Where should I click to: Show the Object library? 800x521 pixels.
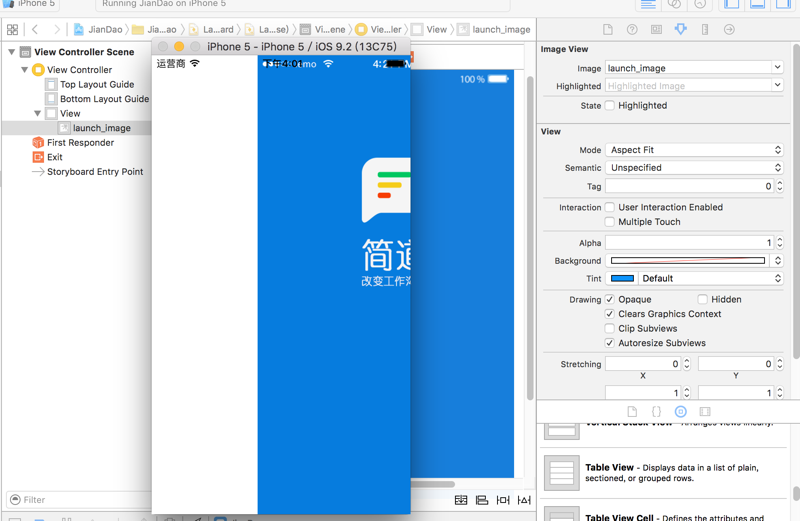pyautogui.click(x=681, y=412)
